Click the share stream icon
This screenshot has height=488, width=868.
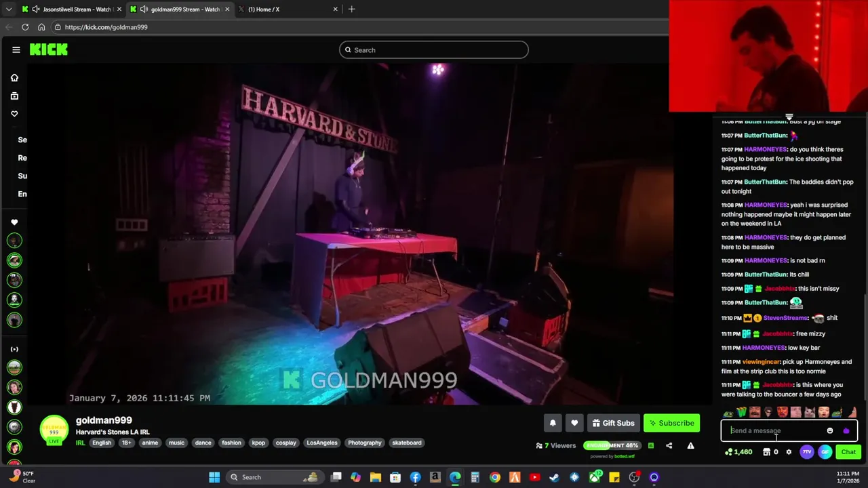tap(669, 445)
